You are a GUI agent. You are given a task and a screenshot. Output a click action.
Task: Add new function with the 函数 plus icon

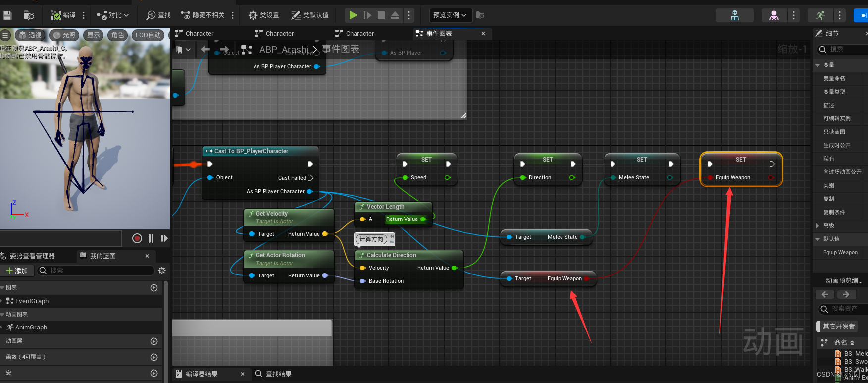[x=154, y=357]
